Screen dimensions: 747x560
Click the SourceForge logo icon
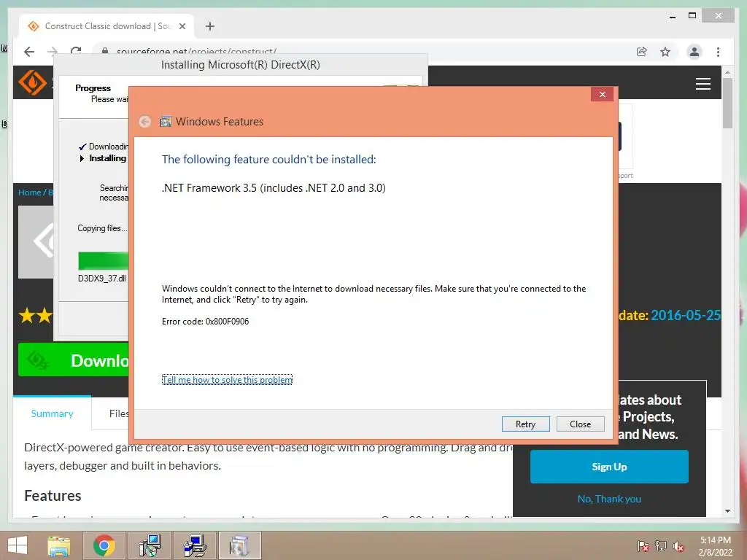pyautogui.click(x=32, y=82)
